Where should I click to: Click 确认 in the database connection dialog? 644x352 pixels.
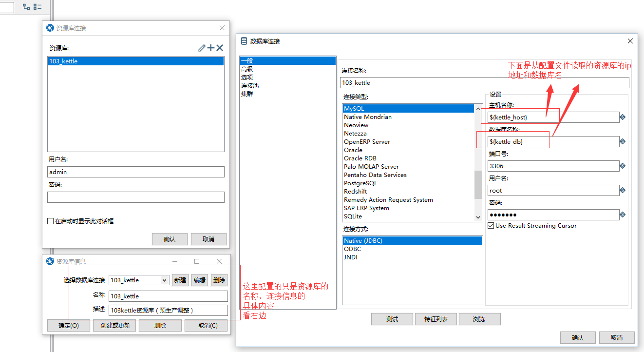578,337
